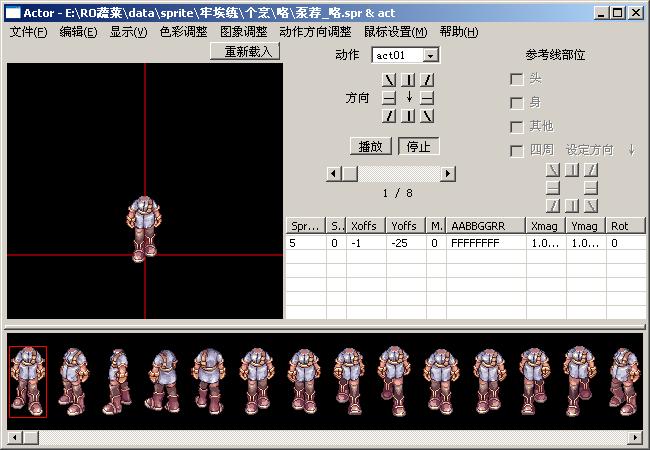Click the Actor application icon in title bar
Viewport: 650px width, 450px height.
click(x=13, y=13)
